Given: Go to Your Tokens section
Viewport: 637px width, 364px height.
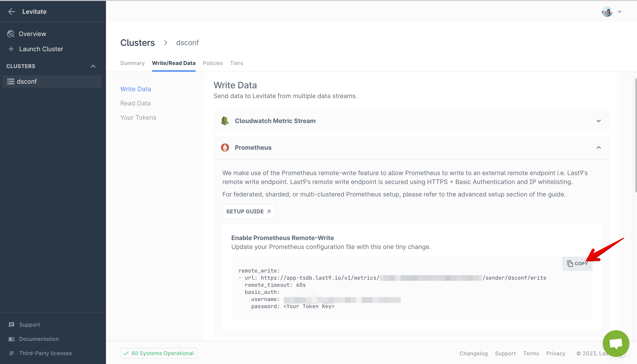Looking at the screenshot, I should pos(138,117).
